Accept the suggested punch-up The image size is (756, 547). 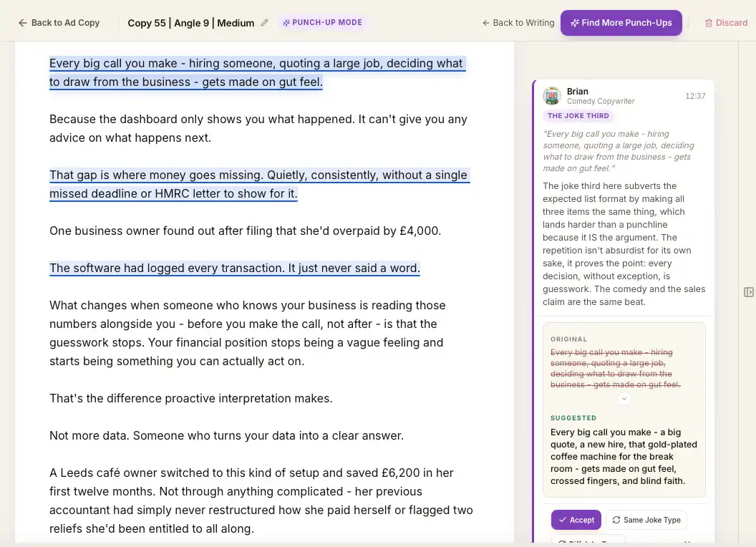tap(576, 520)
